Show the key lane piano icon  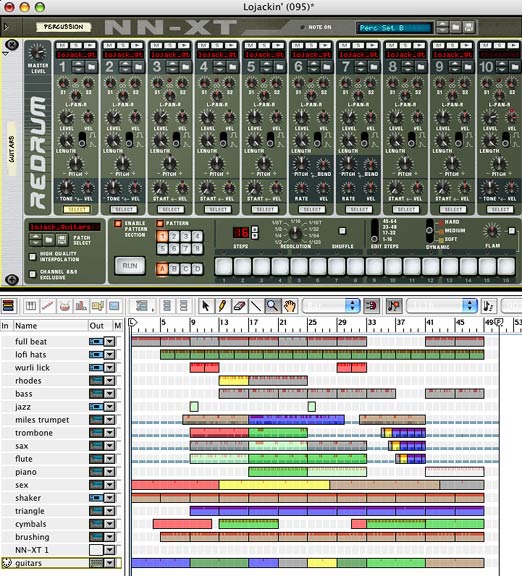(31, 306)
